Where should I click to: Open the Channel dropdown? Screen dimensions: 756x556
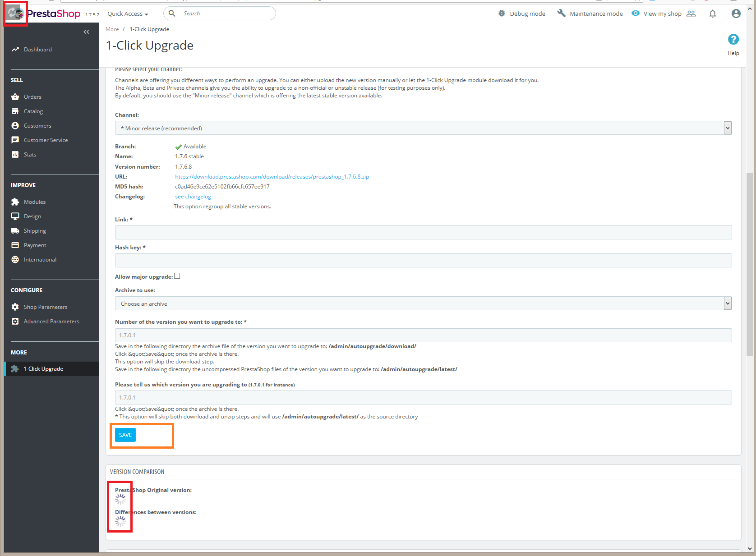pos(423,128)
